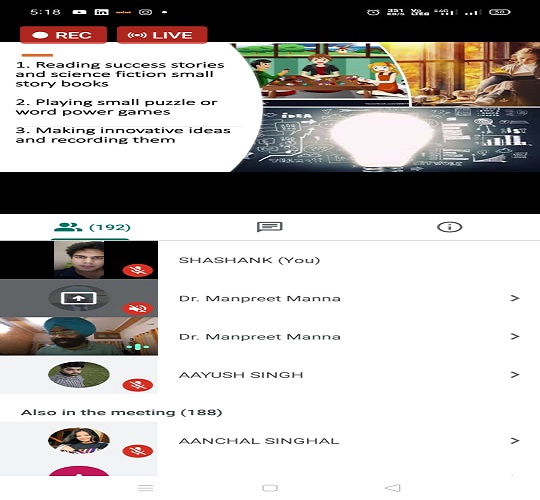Image resolution: width=540 pixels, height=500 pixels.
Task: Expand AANCHAL SINGHAL options chevron
Action: tap(515, 440)
